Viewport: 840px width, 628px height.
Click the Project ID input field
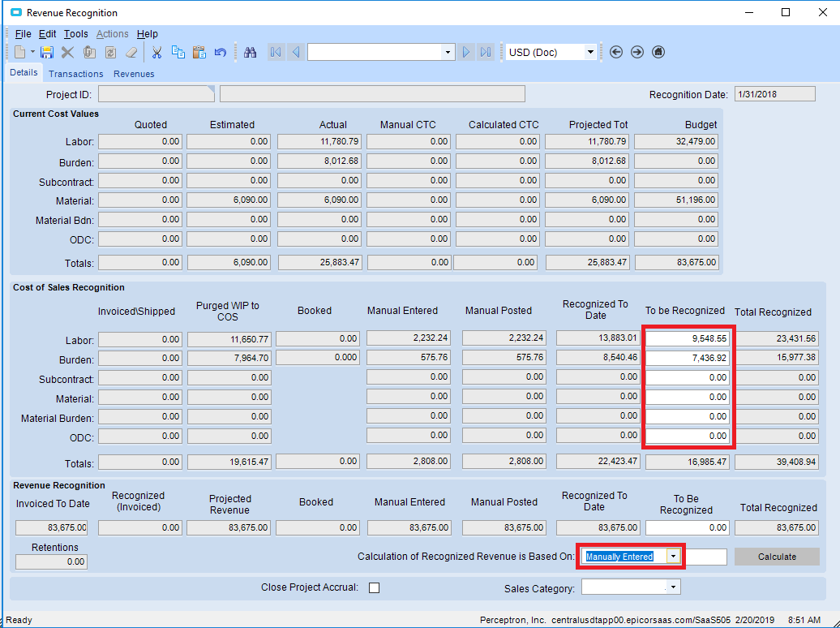tap(155, 94)
